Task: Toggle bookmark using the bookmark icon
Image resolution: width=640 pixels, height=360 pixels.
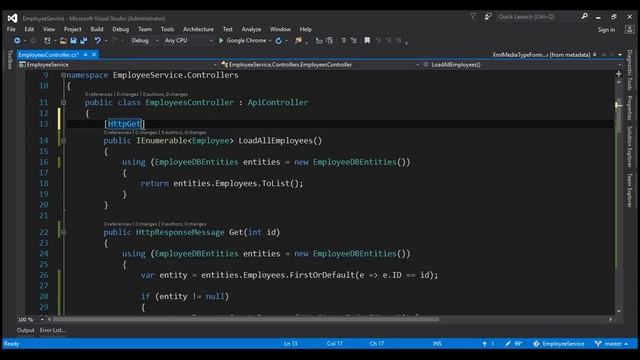Action: (x=367, y=40)
